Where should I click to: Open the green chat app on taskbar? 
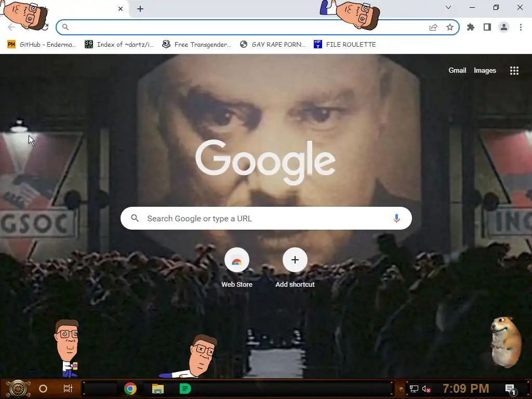[x=185, y=389]
